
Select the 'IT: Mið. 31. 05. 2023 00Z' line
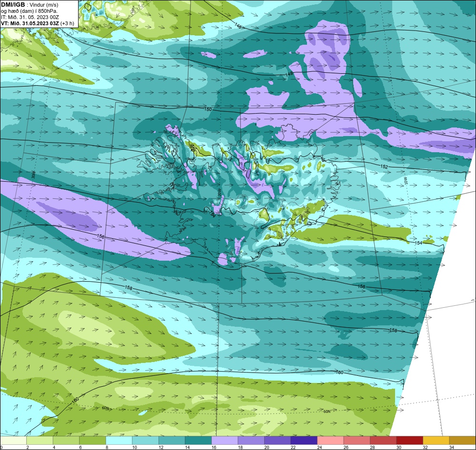30,17
